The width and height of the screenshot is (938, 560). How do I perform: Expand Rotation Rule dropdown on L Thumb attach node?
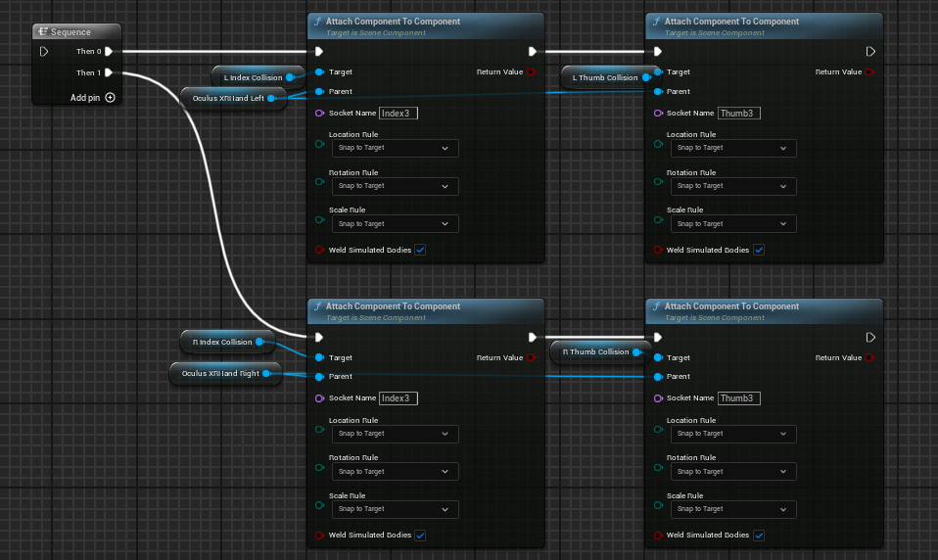pyautogui.click(x=733, y=186)
